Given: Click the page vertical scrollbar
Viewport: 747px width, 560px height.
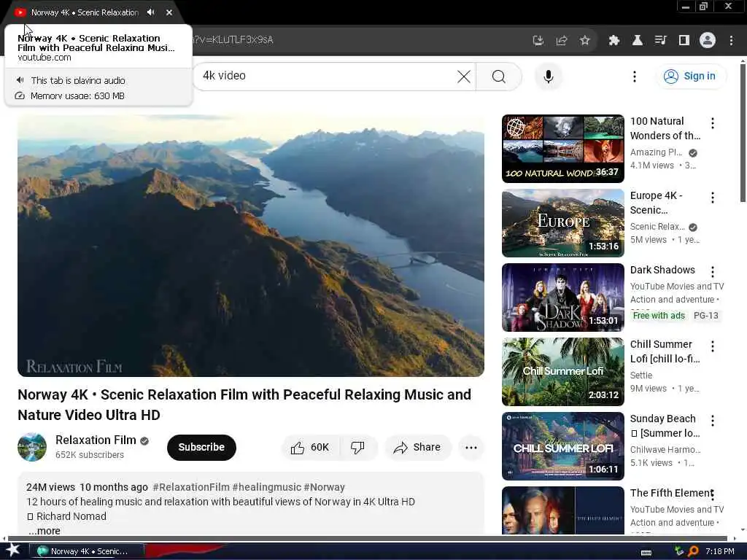Looking at the screenshot, I should tap(743, 133).
